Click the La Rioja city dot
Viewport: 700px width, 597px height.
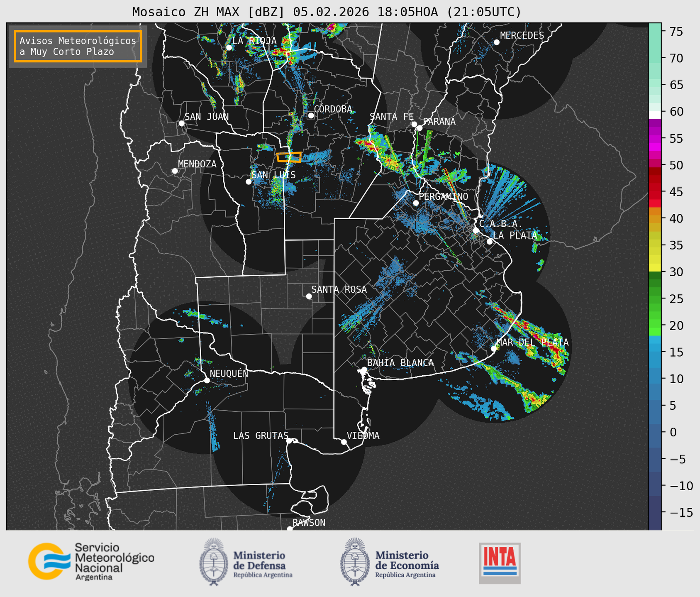(x=229, y=48)
